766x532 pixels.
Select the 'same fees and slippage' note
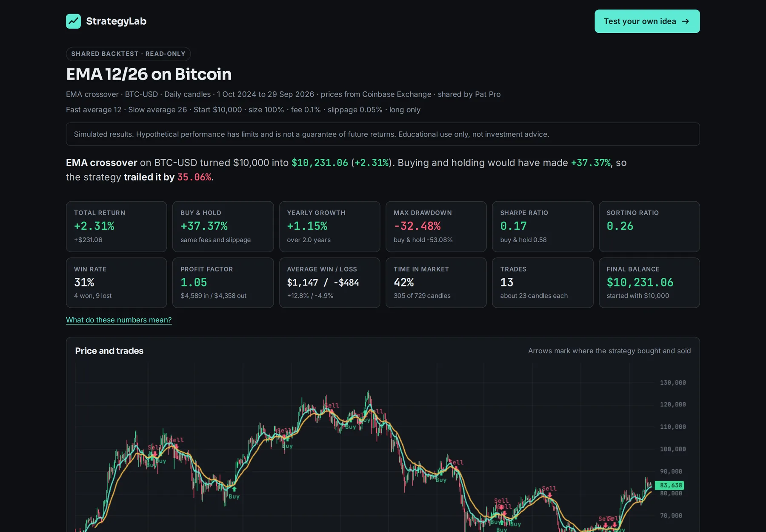click(x=215, y=240)
